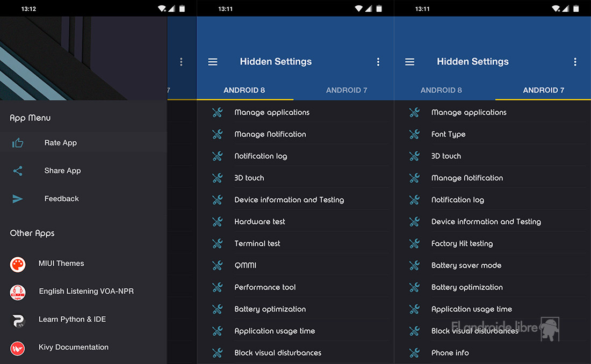The height and width of the screenshot is (364, 591).
Task: Choose the Battery saver mode entry
Action: click(466, 265)
